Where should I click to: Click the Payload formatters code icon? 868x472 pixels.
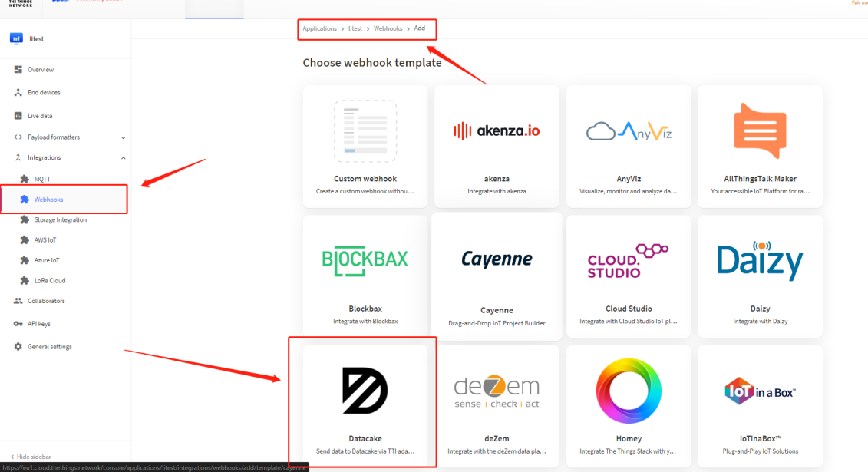18,137
